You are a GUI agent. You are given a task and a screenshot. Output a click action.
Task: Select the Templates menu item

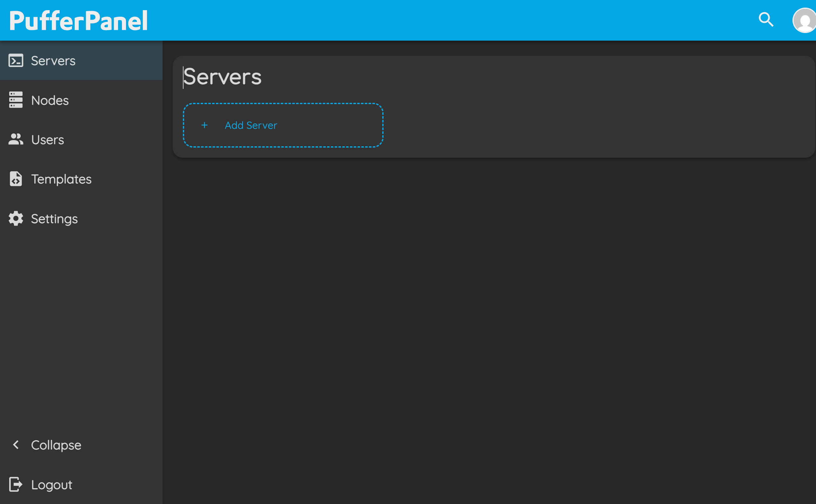coord(81,179)
